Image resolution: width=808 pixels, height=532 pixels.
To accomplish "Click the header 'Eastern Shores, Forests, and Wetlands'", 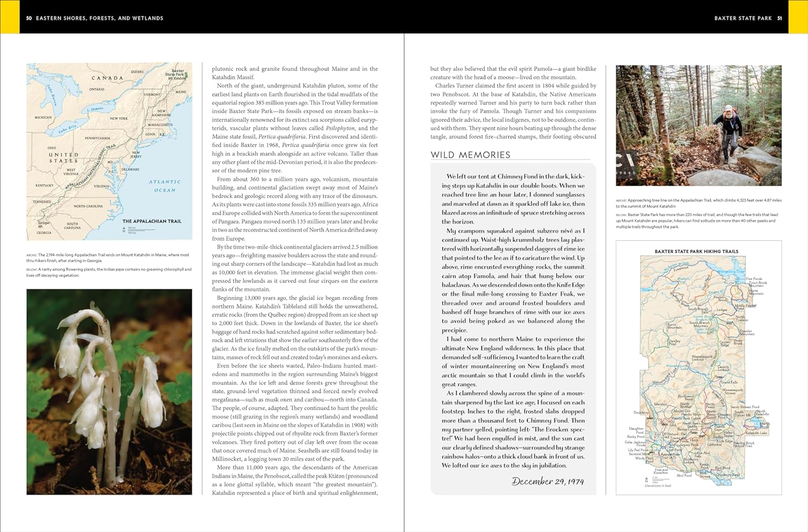I will [x=99, y=18].
